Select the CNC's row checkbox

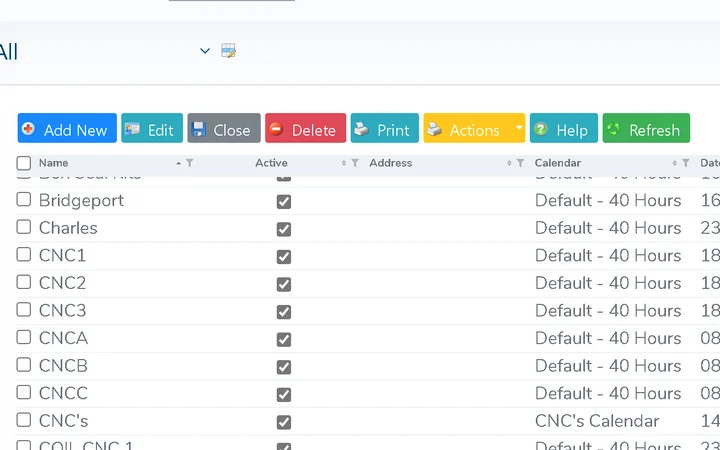[x=24, y=420]
